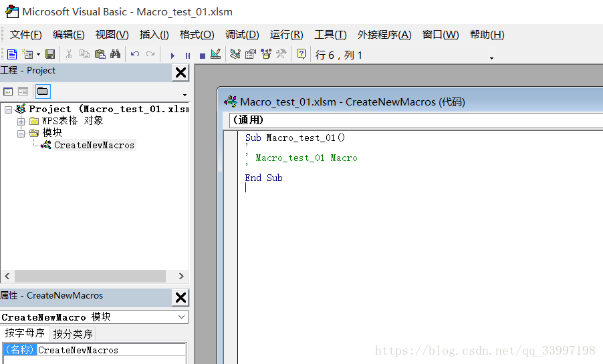Click the Project panel scroll right arrow
The width and height of the screenshot is (603, 364).
tap(182, 276)
